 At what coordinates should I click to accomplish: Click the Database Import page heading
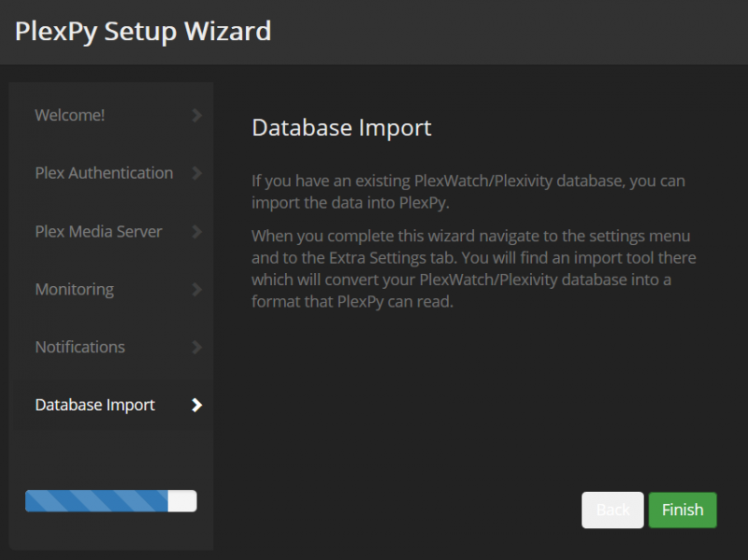coord(341,127)
